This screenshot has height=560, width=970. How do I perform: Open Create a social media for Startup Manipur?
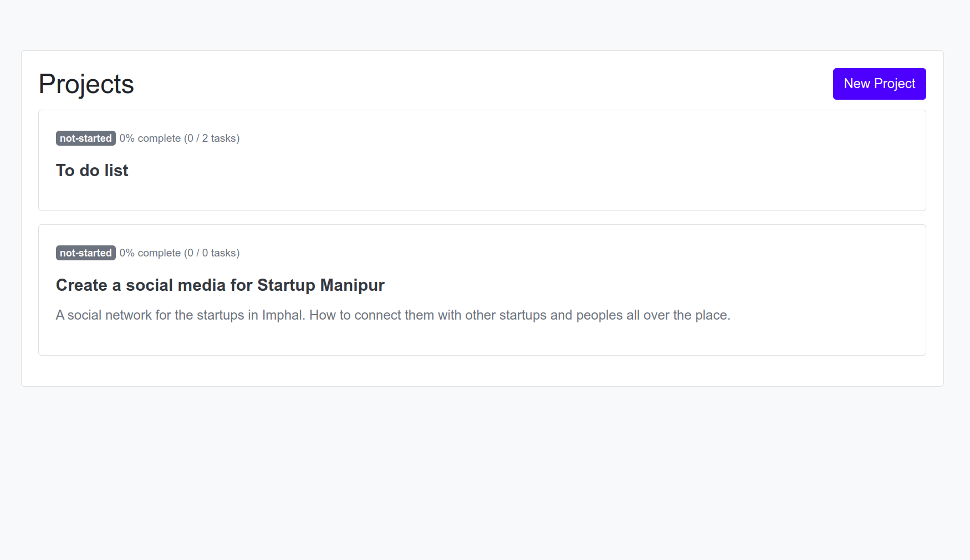220,285
